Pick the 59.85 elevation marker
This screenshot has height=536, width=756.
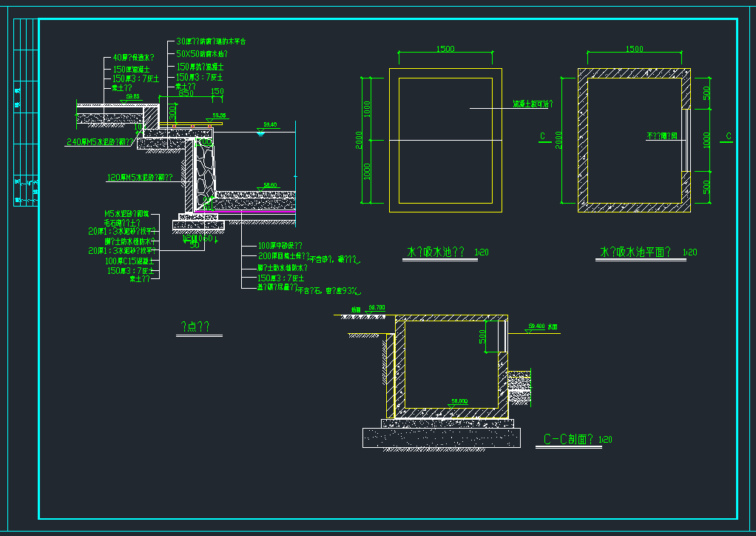(133, 97)
